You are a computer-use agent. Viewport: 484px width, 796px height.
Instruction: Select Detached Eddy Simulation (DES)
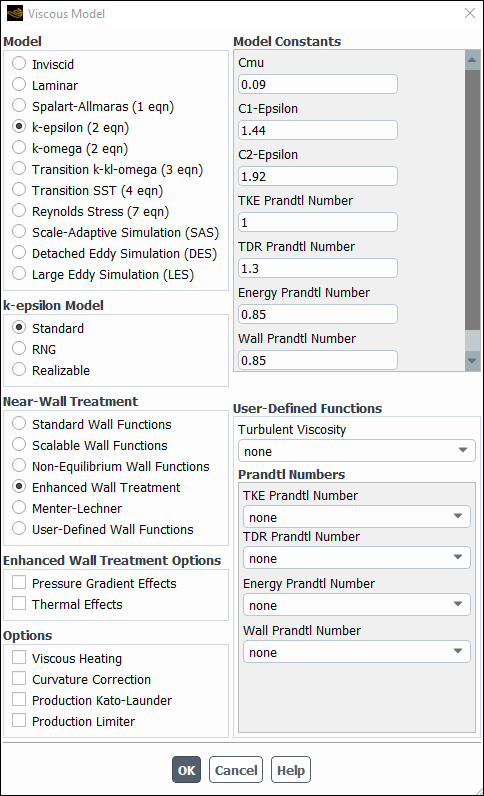coord(19,253)
